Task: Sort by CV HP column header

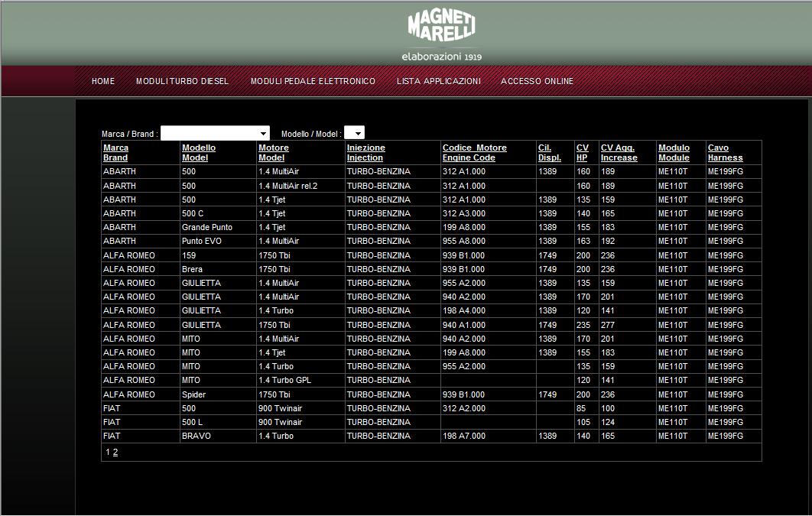Action: click(582, 153)
